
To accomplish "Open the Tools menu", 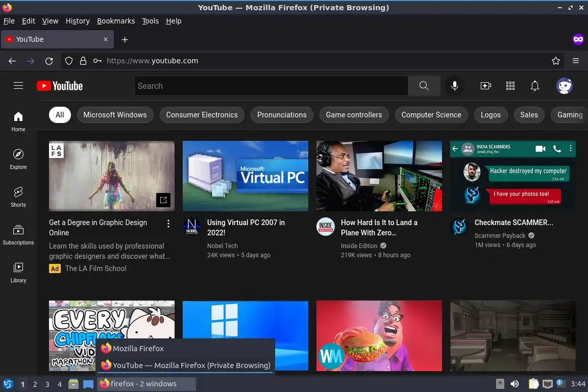I will pyautogui.click(x=151, y=21).
